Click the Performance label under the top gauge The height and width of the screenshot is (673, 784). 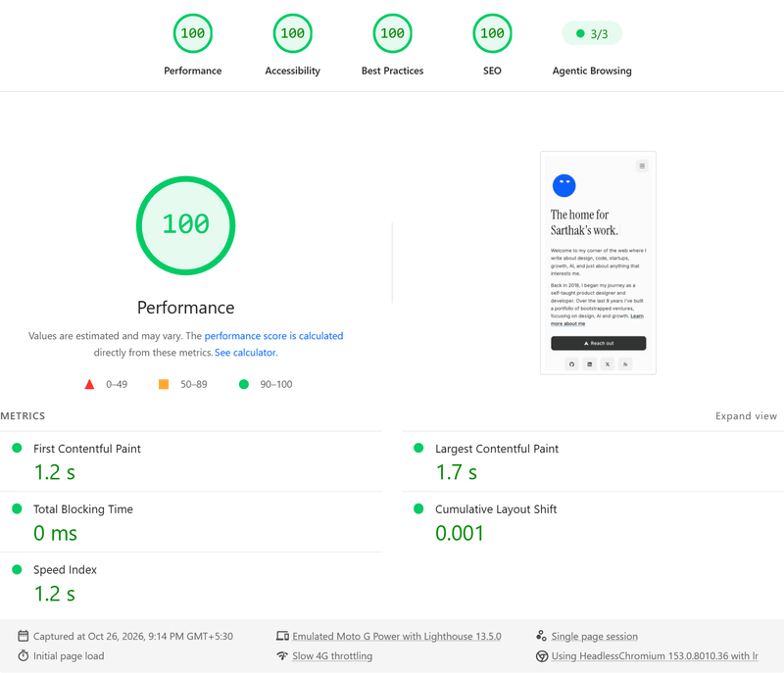point(192,71)
